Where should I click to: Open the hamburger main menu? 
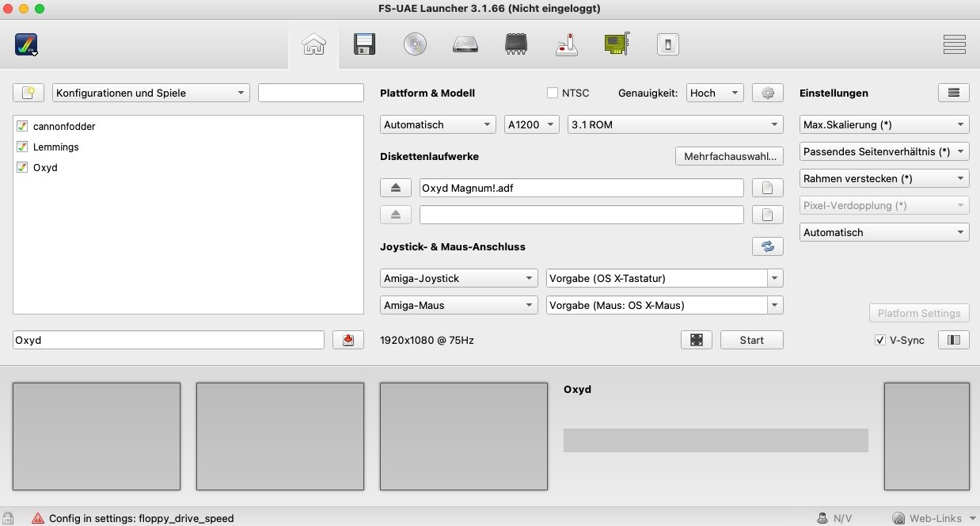point(954,44)
